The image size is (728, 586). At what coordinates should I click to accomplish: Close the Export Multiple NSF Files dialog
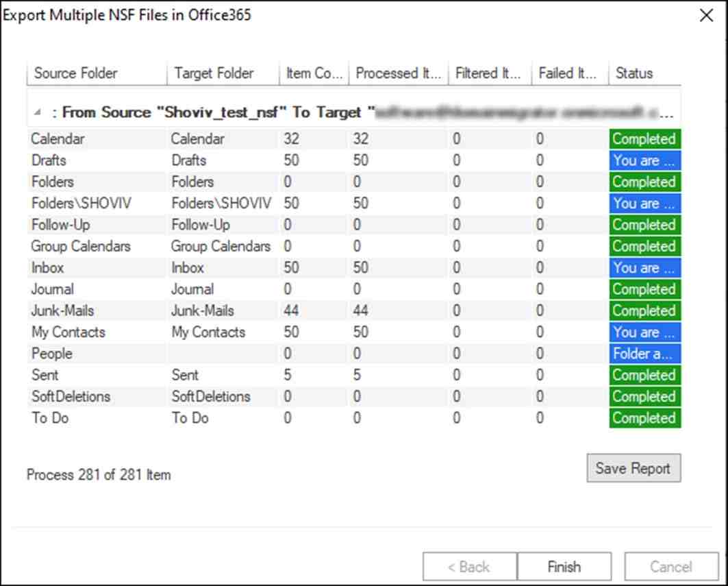point(706,16)
